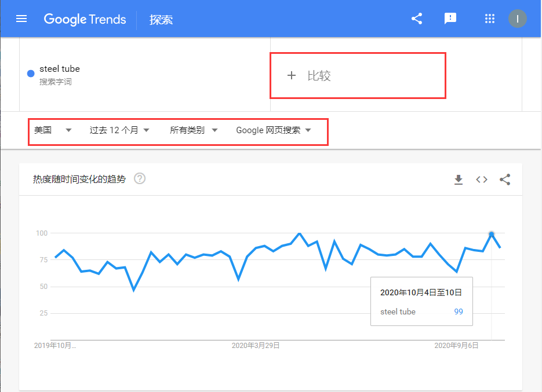The image size is (542, 392).
Task: Click the embed code icon
Action: pyautogui.click(x=482, y=179)
